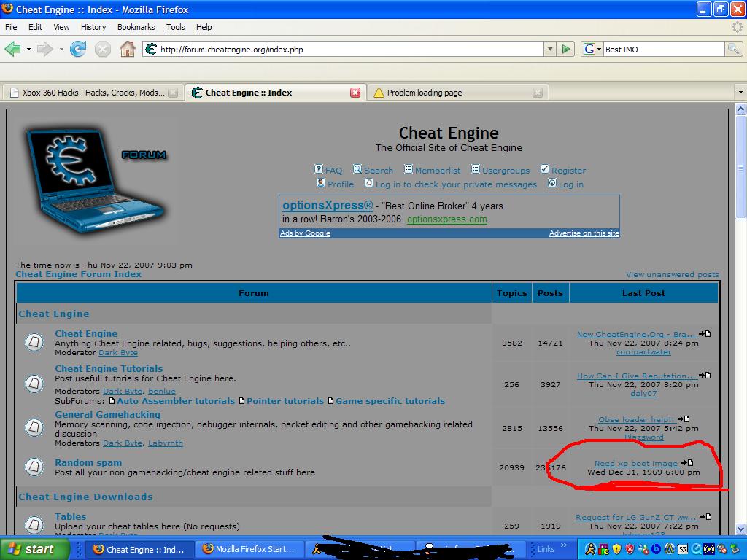The height and width of the screenshot is (560, 747).
Task: Expand the address bar URL history dropdown
Action: tap(550, 50)
